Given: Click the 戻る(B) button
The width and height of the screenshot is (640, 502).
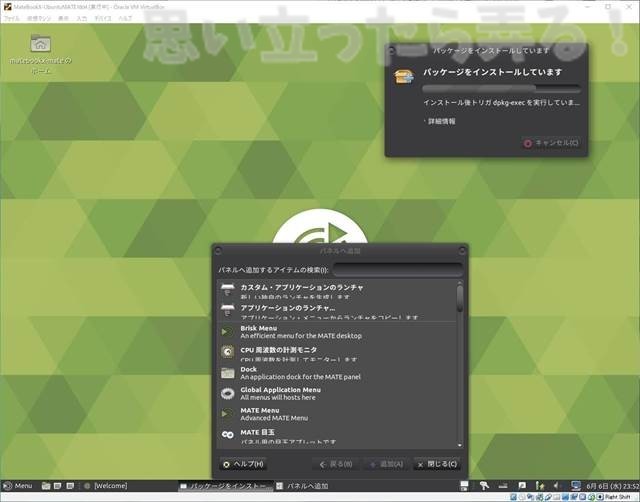Looking at the screenshot, I should 336,464.
